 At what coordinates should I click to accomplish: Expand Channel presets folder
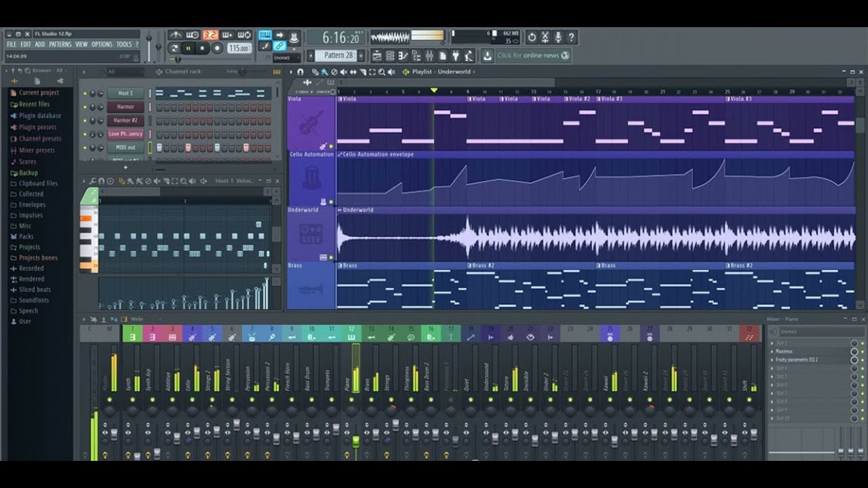(x=40, y=139)
